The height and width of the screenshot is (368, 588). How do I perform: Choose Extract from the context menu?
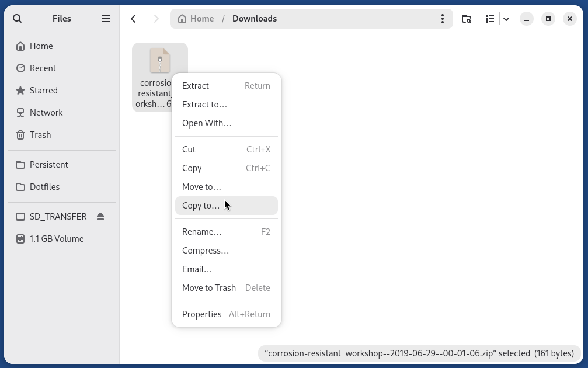coord(195,85)
